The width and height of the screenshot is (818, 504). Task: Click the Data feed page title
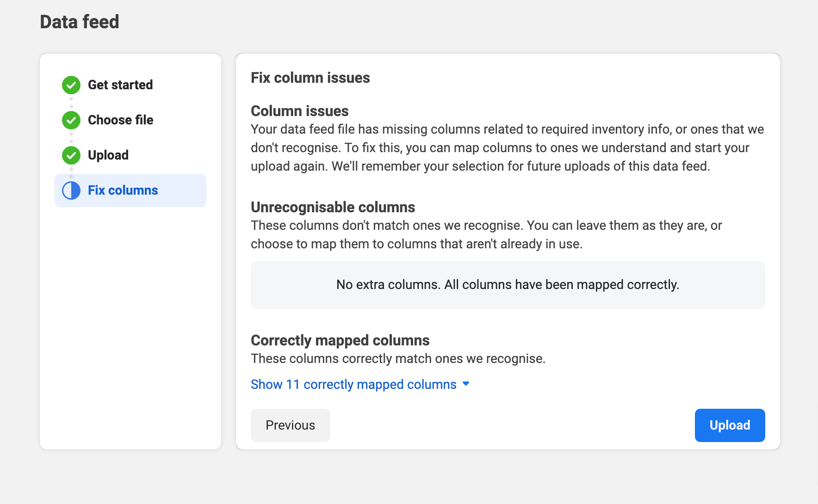pos(80,22)
